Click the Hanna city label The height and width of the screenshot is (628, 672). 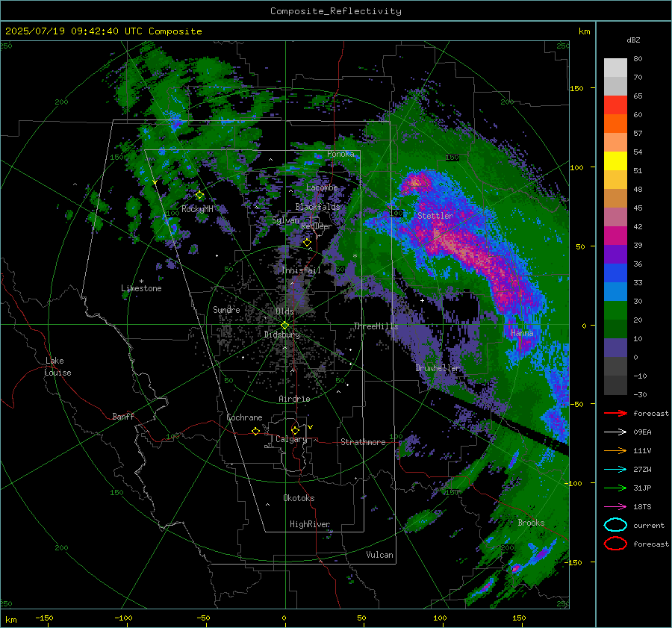click(522, 333)
